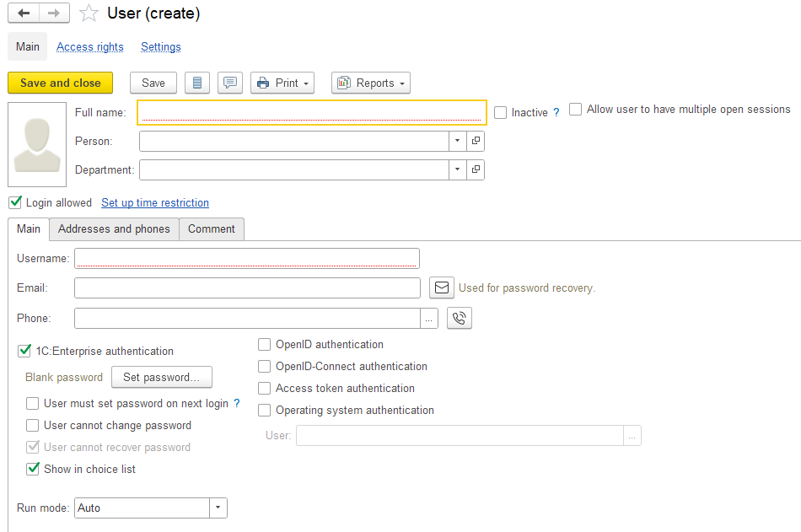
Task: Enable the Inactive checkbox
Action: click(x=501, y=112)
